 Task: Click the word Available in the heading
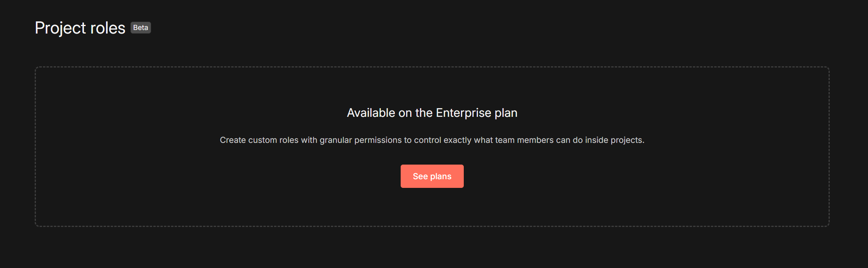[371, 113]
